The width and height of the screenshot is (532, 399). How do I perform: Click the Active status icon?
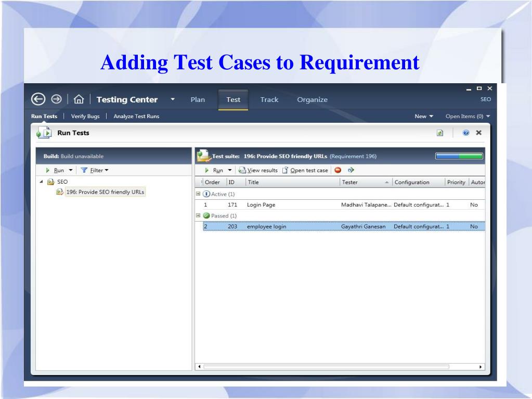(206, 194)
